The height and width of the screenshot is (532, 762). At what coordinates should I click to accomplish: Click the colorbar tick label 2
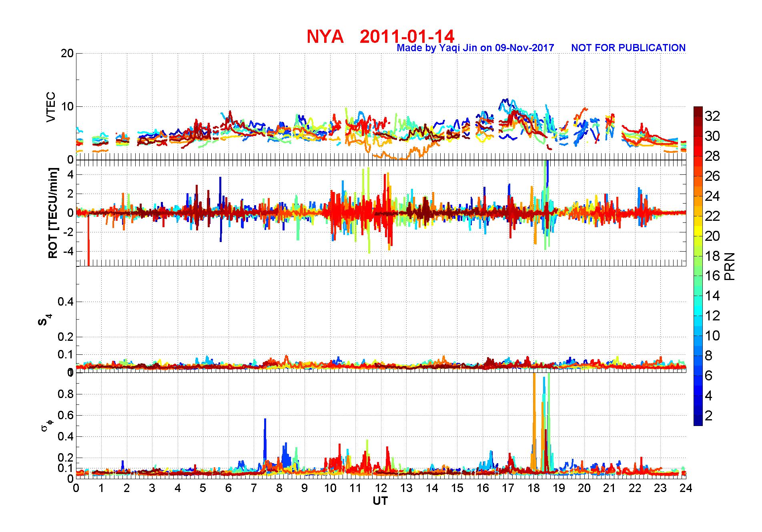(x=708, y=416)
